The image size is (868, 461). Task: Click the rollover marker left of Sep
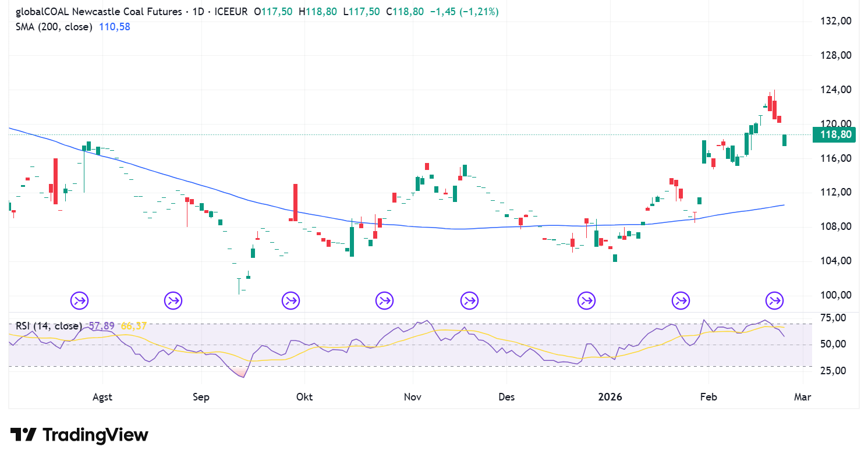tap(173, 301)
